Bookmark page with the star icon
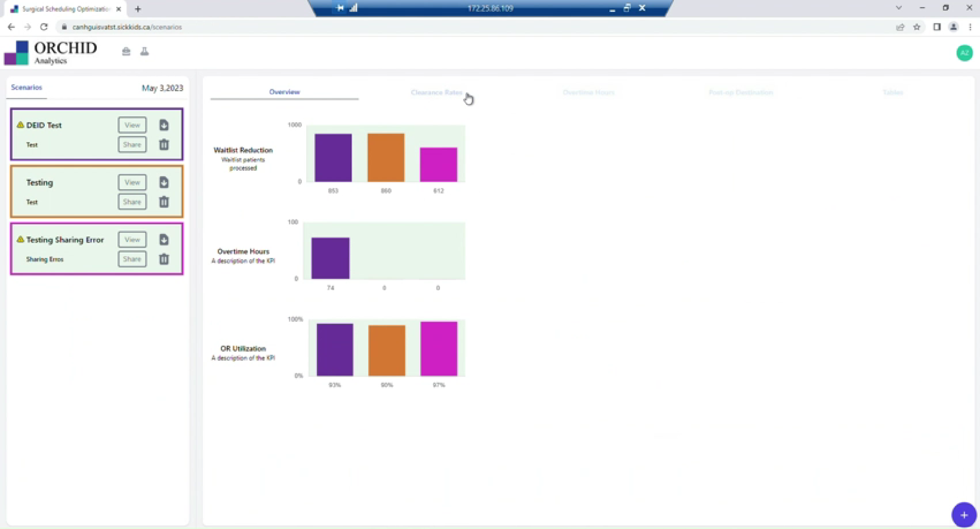The height and width of the screenshot is (529, 980). click(x=917, y=27)
